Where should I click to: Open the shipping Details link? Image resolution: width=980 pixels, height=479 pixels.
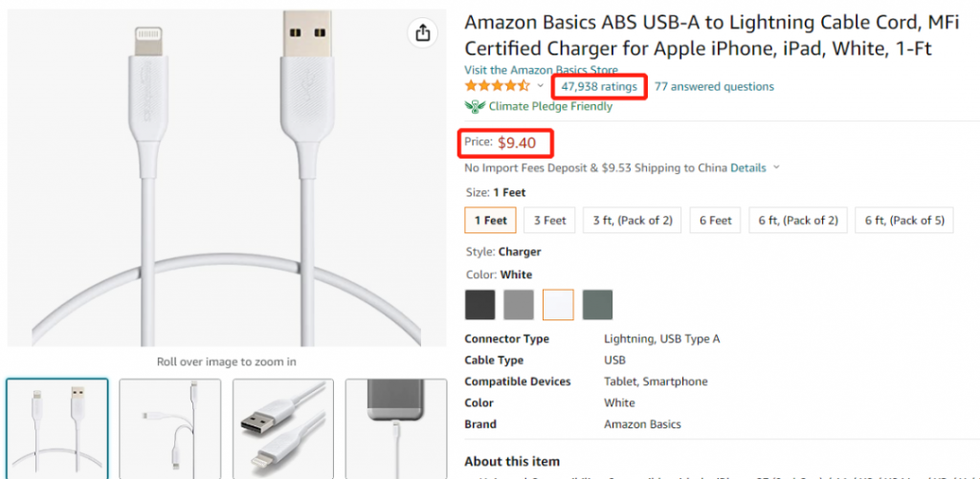748,167
